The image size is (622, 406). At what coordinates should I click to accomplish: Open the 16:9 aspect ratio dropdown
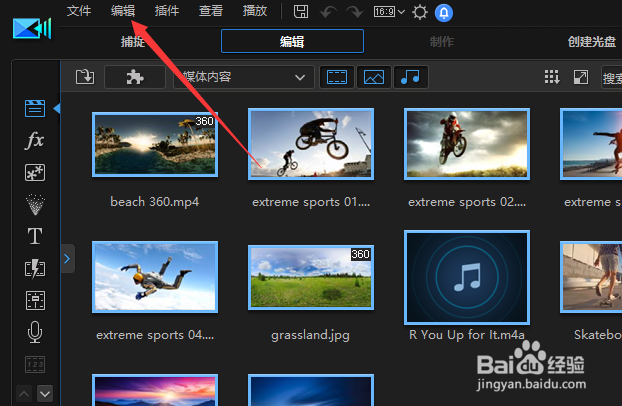389,12
